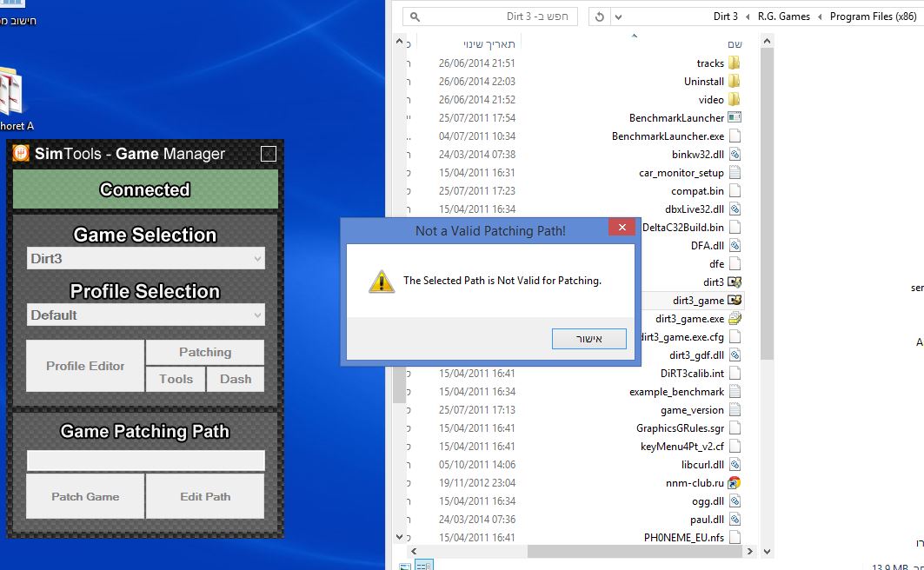Click the Dash button in SimTools
This screenshot has height=570, width=924.
(236, 379)
